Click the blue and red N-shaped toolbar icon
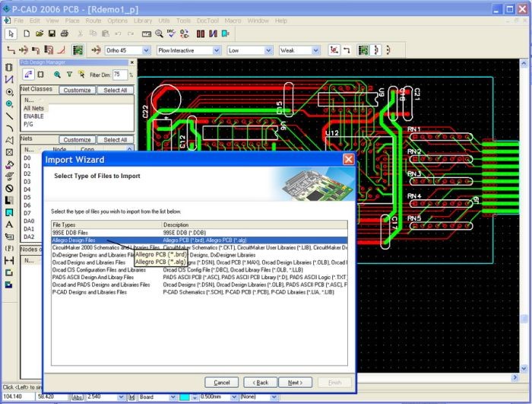The width and height of the screenshot is (532, 404). pos(213,33)
